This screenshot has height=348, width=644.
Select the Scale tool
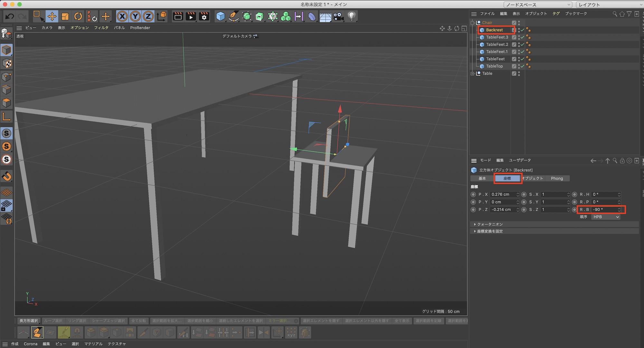[65, 16]
